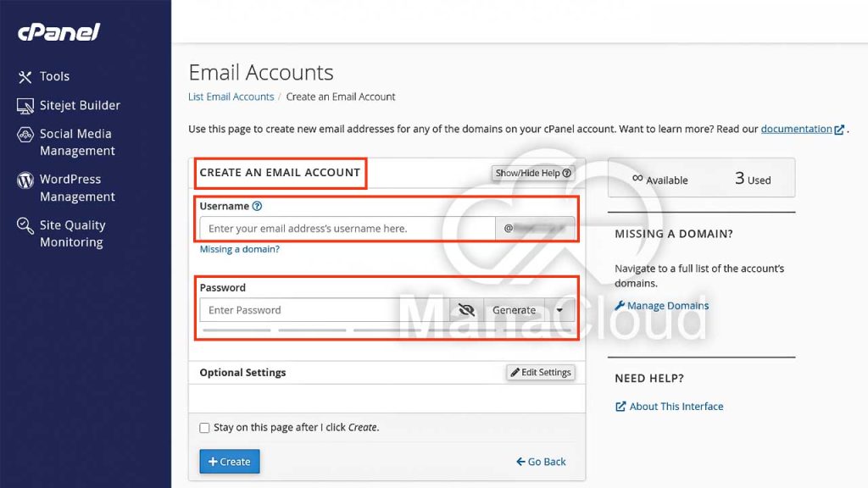Click the Social Media Management icon
868x488 pixels.
click(x=25, y=135)
